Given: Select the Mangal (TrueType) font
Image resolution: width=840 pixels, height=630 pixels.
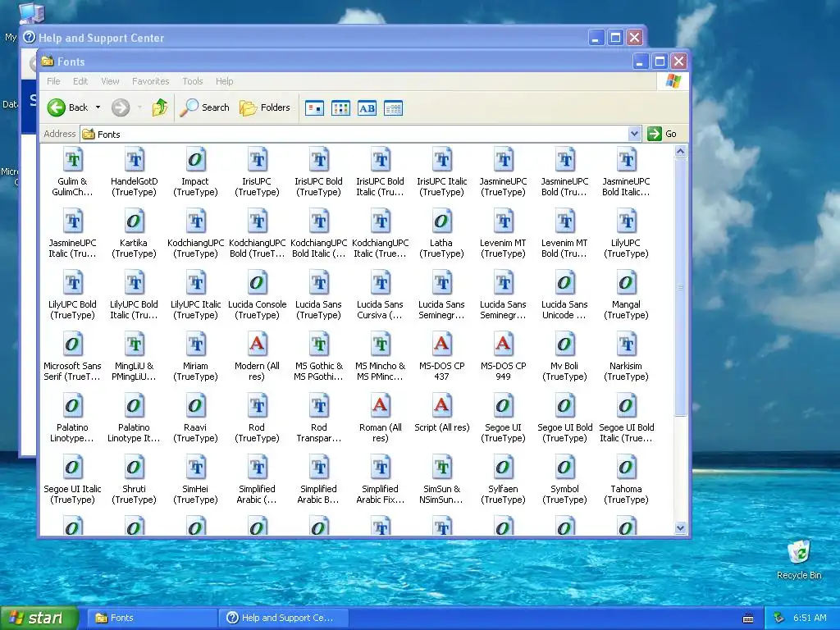Looking at the screenshot, I should click(626, 294).
